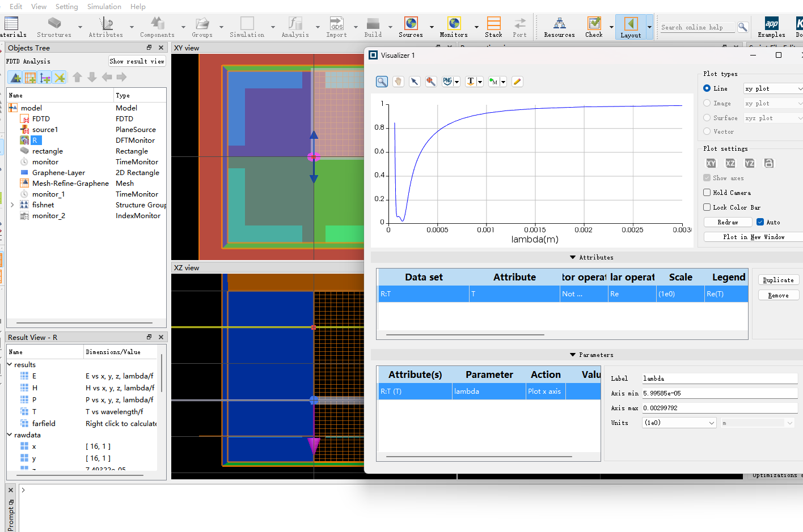
Task: Select Graphene-Layer in the Objects Tree
Action: pyautogui.click(x=58, y=173)
